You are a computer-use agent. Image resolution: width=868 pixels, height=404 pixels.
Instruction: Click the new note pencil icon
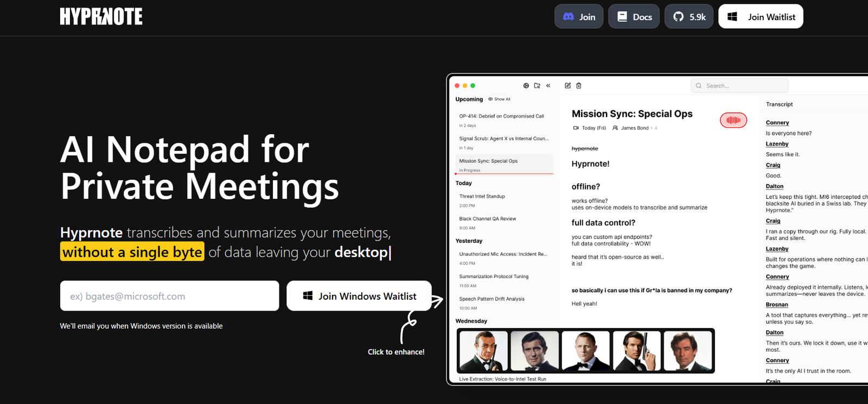567,86
